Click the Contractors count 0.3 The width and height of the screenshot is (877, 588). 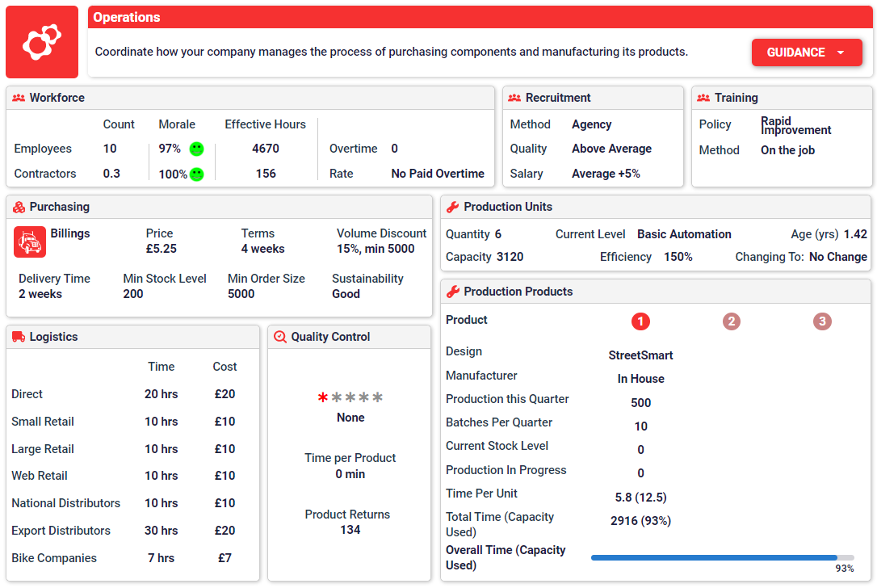click(x=111, y=174)
